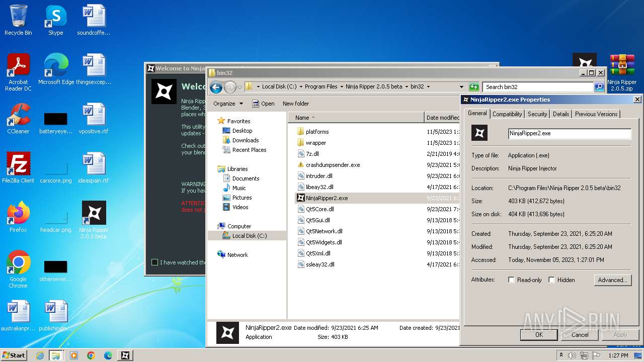
Task: Select NinjaRipper2.exe in the file list
Action: (x=323, y=198)
